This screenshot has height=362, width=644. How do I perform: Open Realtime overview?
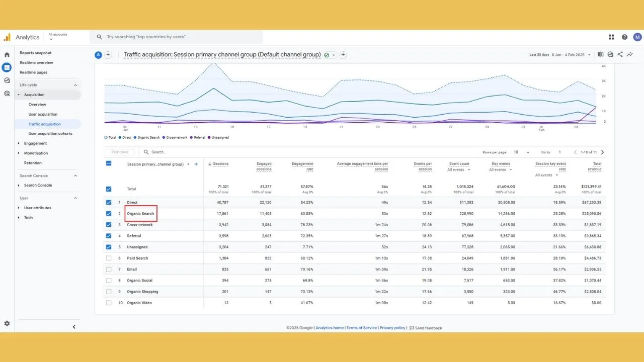pos(36,63)
